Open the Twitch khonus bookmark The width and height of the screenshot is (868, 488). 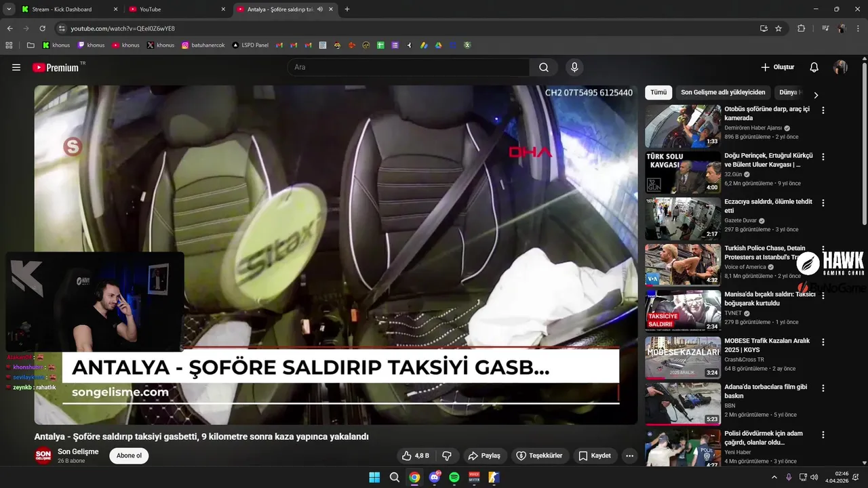point(91,45)
